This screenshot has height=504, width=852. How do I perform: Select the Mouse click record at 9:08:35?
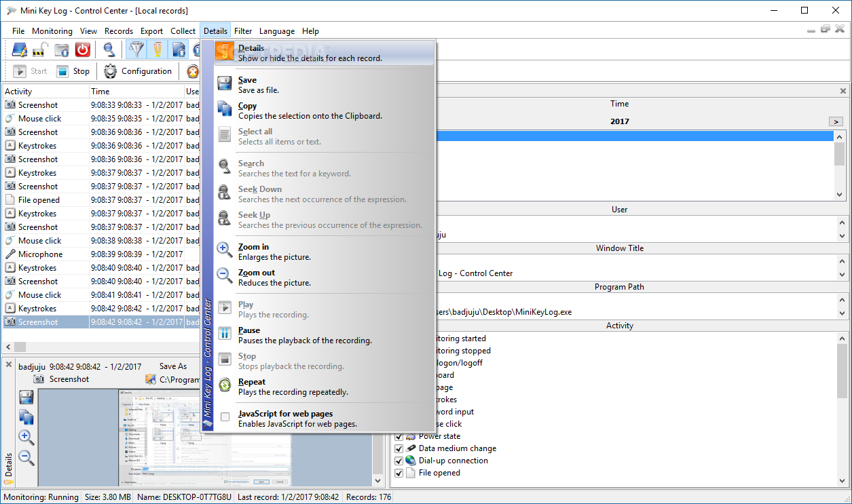tap(100, 119)
